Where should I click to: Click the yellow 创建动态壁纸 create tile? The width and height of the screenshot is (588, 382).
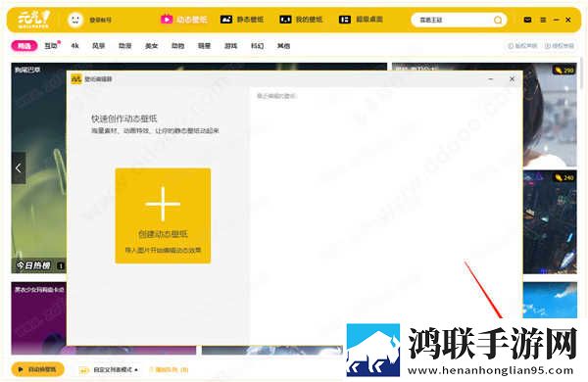click(x=163, y=215)
